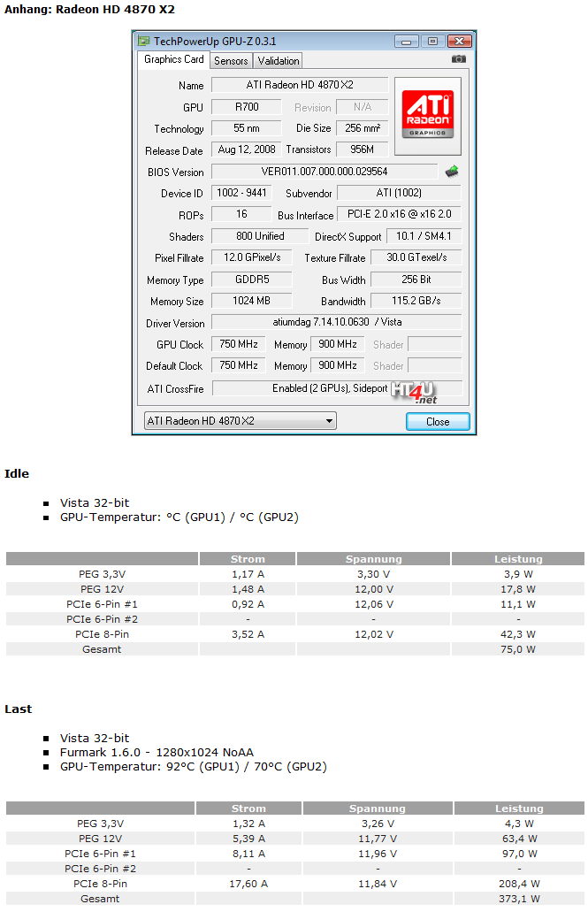The width and height of the screenshot is (588, 912).
Task: Minimize the GPU-Z window
Action: coord(407,41)
